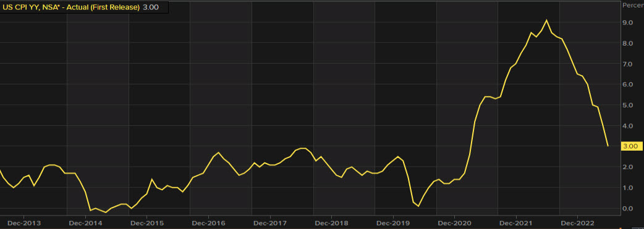Click the Dec-2019 date axis label
This screenshot has height=229, width=644.
click(393, 223)
